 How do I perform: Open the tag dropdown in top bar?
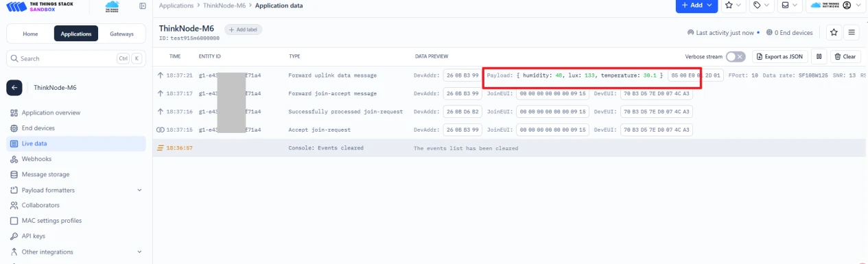(x=762, y=5)
